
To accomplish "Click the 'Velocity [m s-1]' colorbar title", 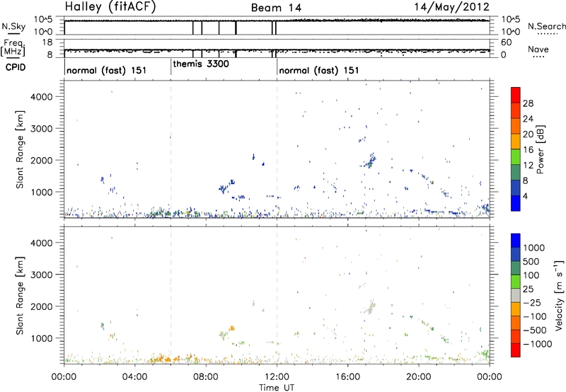I will 559,295.
